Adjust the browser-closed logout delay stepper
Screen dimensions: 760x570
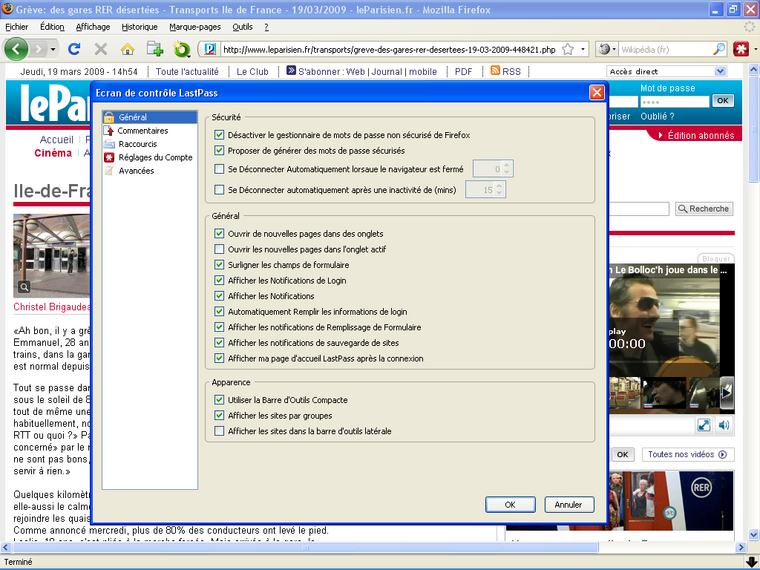507,169
